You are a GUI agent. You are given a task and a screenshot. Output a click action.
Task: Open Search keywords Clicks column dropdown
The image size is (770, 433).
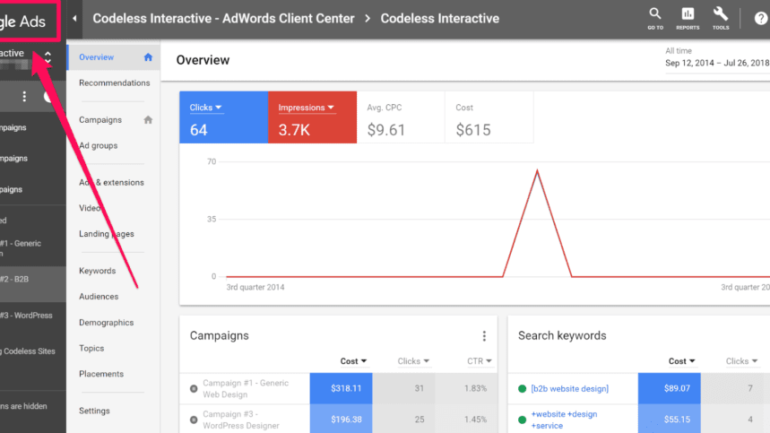tap(742, 361)
